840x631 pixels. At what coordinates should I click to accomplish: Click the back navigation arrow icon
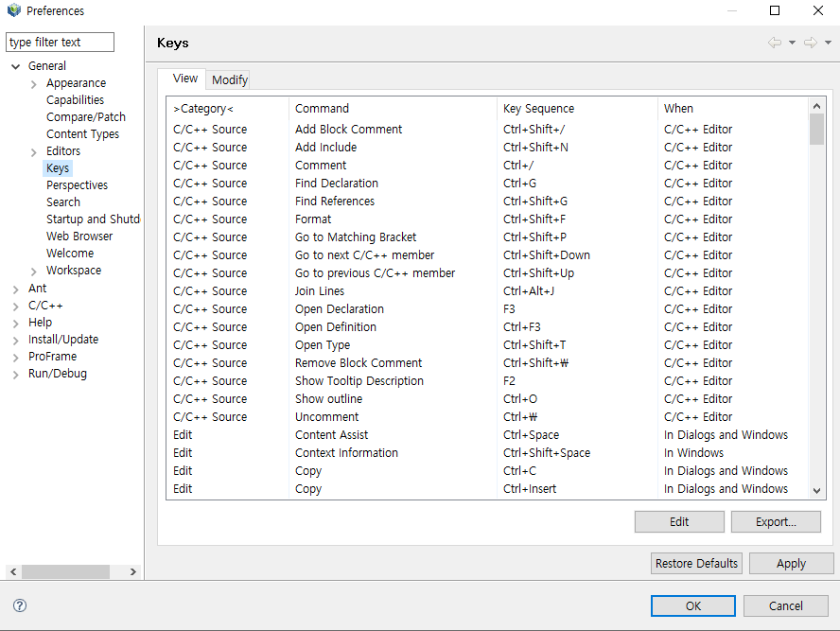pos(775,43)
